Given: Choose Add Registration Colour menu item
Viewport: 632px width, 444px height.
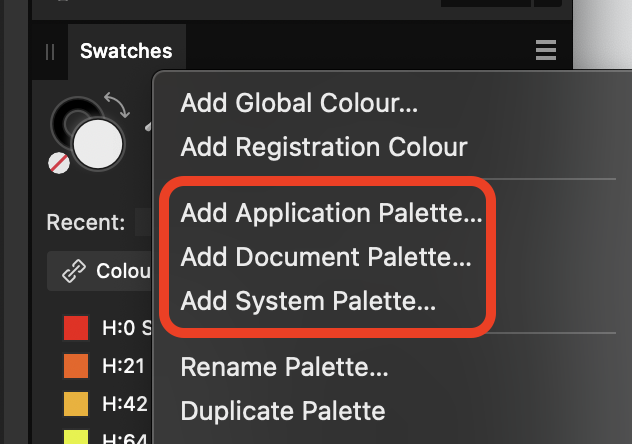Looking at the screenshot, I should click(324, 147).
